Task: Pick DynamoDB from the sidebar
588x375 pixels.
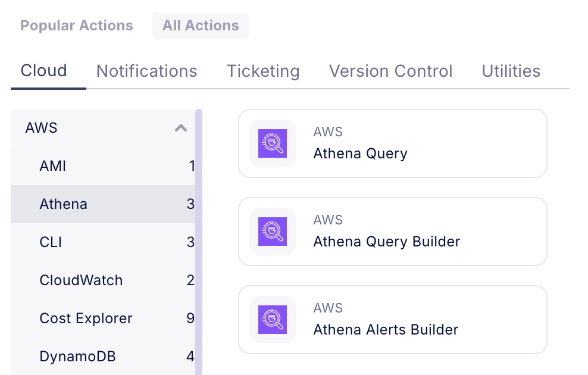Action: 77,357
